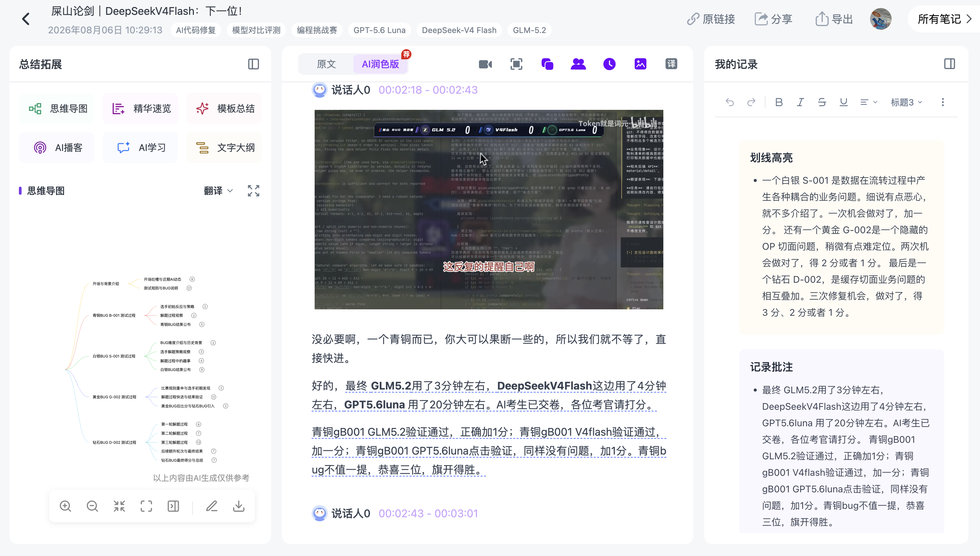Select the AI代码修复 tag
Screen dimensions: 980x556
point(196,30)
